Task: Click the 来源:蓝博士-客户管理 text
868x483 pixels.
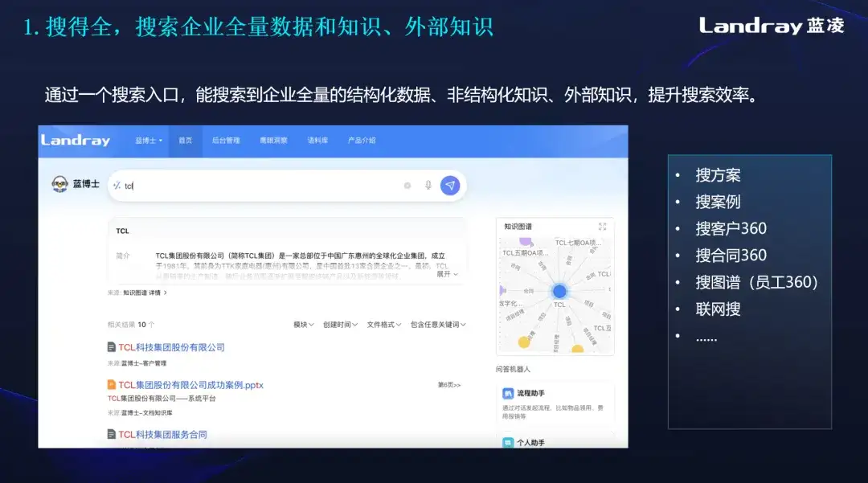Action: [137, 363]
